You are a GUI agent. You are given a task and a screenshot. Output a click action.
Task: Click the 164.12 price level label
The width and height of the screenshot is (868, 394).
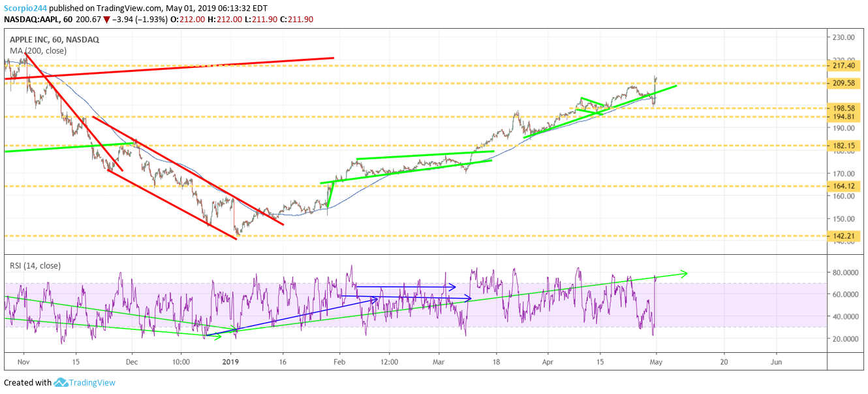point(844,186)
